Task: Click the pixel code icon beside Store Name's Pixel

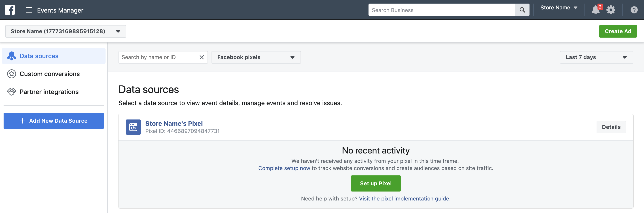Action: [x=133, y=127]
